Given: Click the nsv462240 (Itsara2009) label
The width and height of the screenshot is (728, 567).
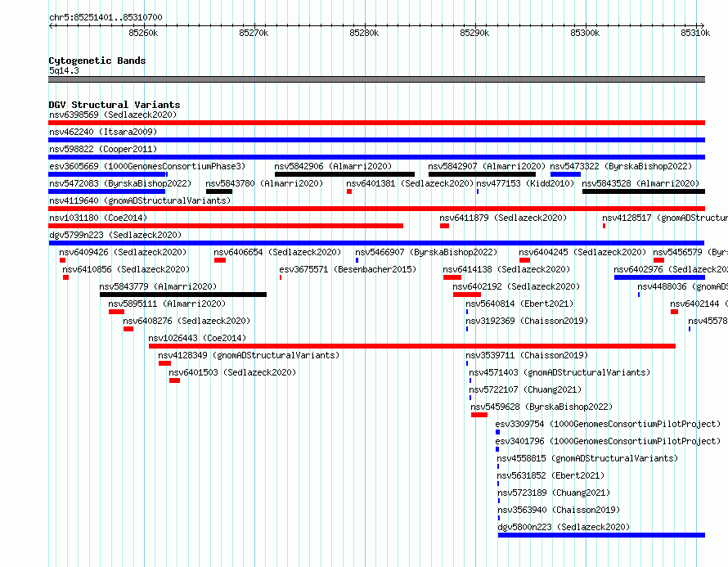Looking at the screenshot, I should tap(103, 132).
